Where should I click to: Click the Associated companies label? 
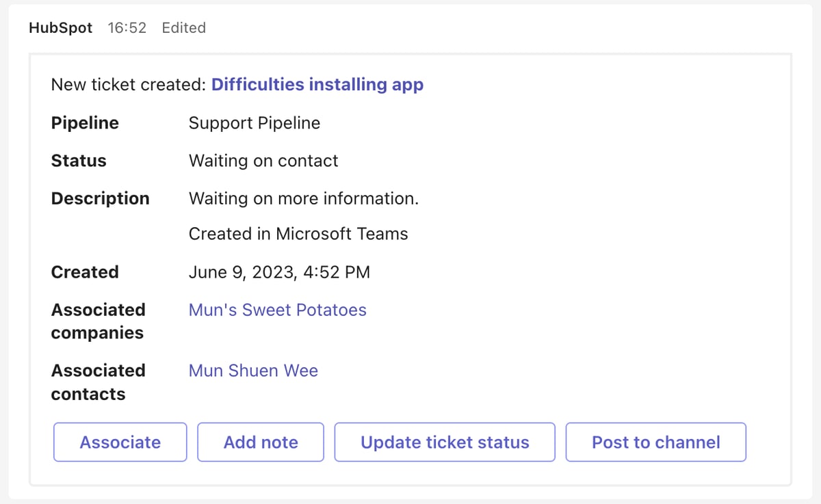98,321
